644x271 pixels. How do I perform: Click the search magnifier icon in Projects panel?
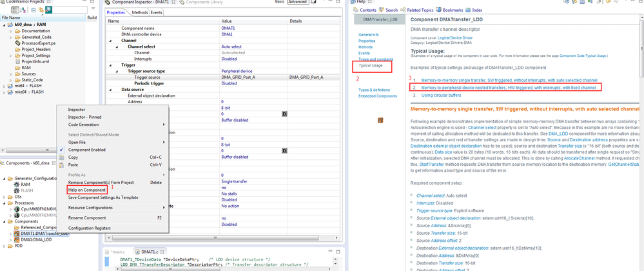48,10
